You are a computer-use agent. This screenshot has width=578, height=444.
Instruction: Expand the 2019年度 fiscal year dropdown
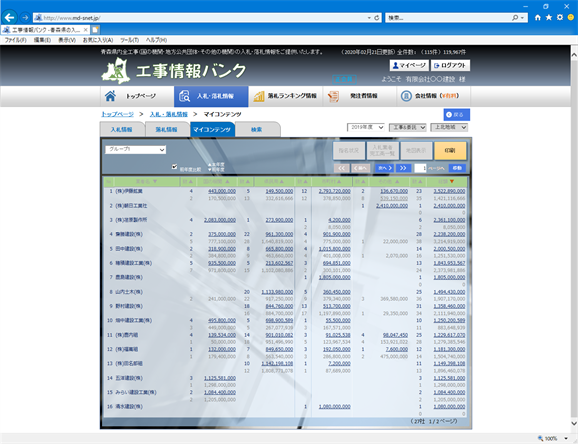point(366,127)
